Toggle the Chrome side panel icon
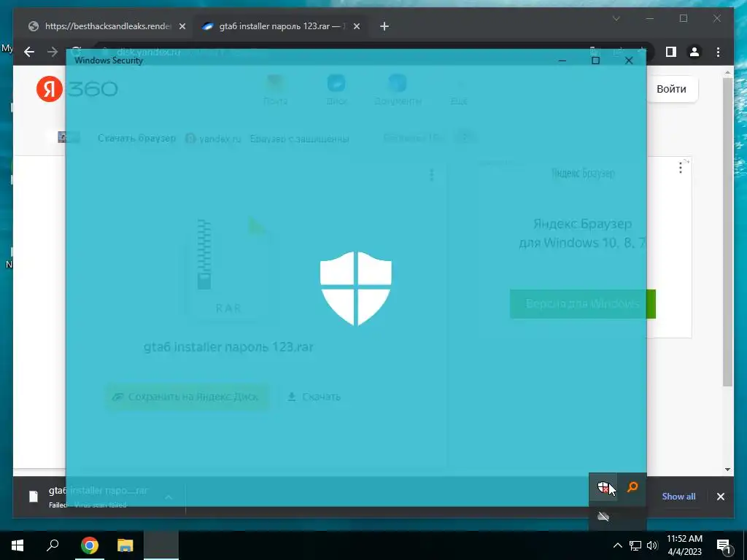 click(x=671, y=52)
